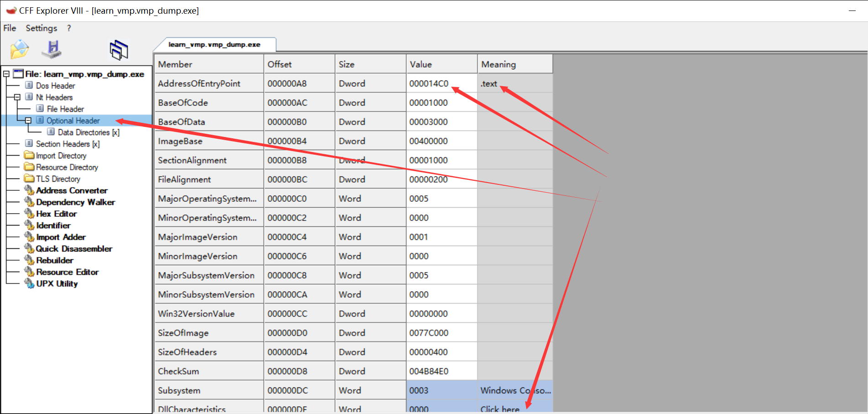This screenshot has height=414, width=868.
Task: Select Nt Headers tree item
Action: pyautogui.click(x=54, y=97)
